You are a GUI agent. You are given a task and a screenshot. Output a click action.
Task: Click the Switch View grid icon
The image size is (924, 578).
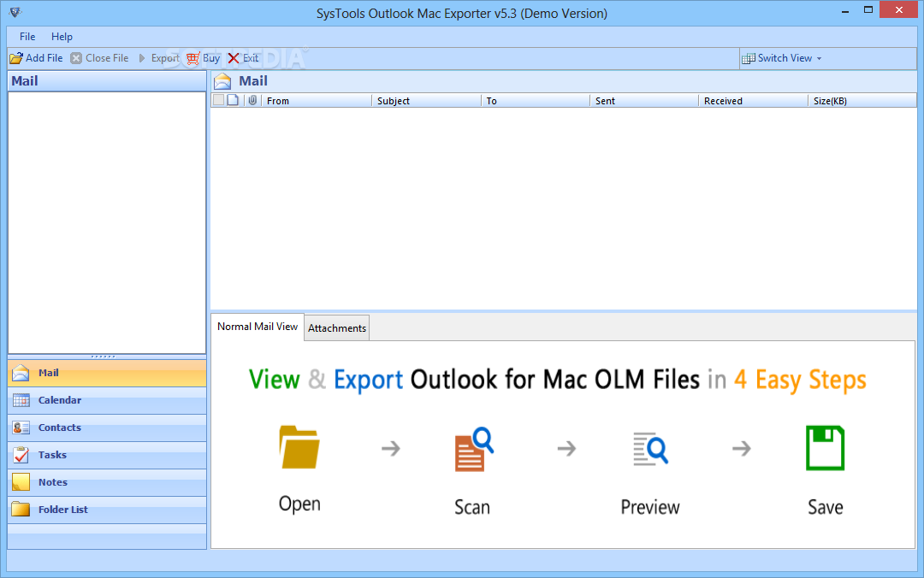pos(749,58)
